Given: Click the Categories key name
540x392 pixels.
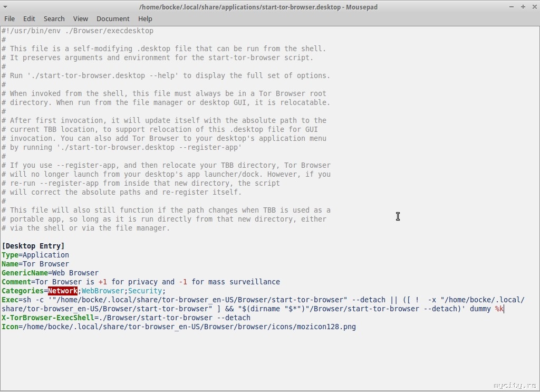Looking at the screenshot, I should pos(23,291).
